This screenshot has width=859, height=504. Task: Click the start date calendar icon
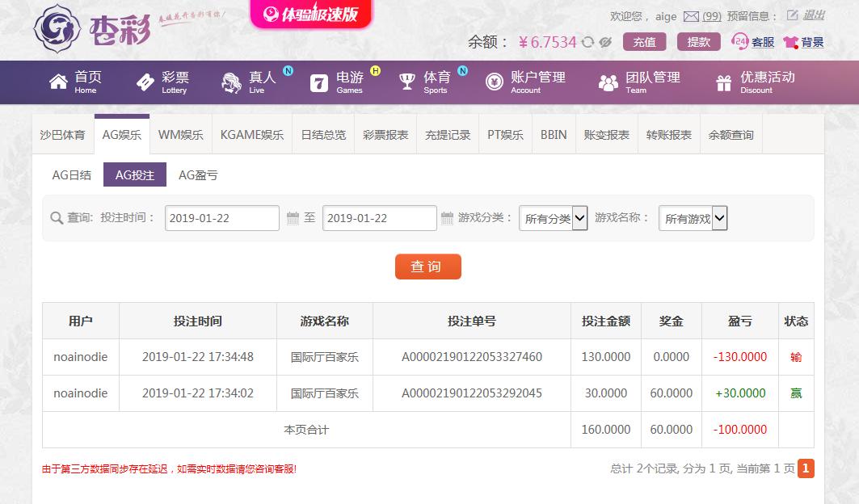(x=293, y=218)
